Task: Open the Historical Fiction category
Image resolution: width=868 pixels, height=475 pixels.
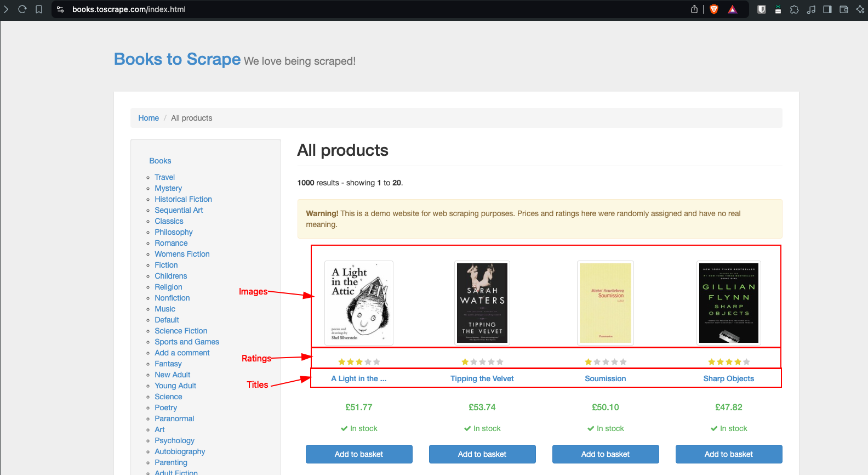Action: pos(183,199)
